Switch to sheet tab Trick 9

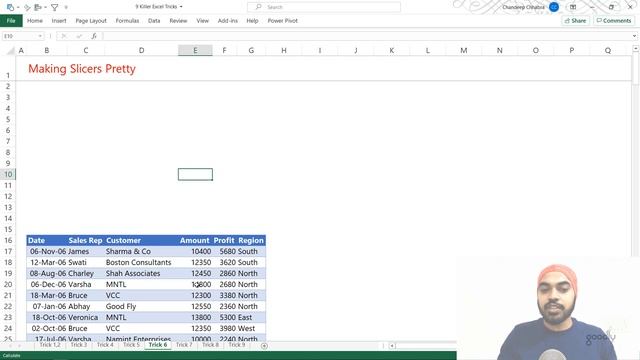[x=237, y=345]
